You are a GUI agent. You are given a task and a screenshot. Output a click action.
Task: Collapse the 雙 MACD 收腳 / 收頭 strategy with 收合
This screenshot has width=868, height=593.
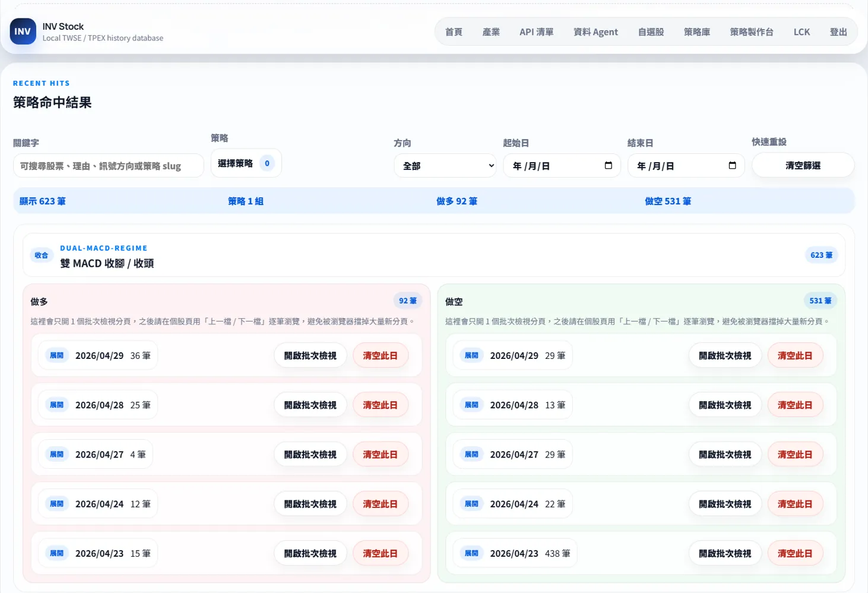(x=41, y=256)
